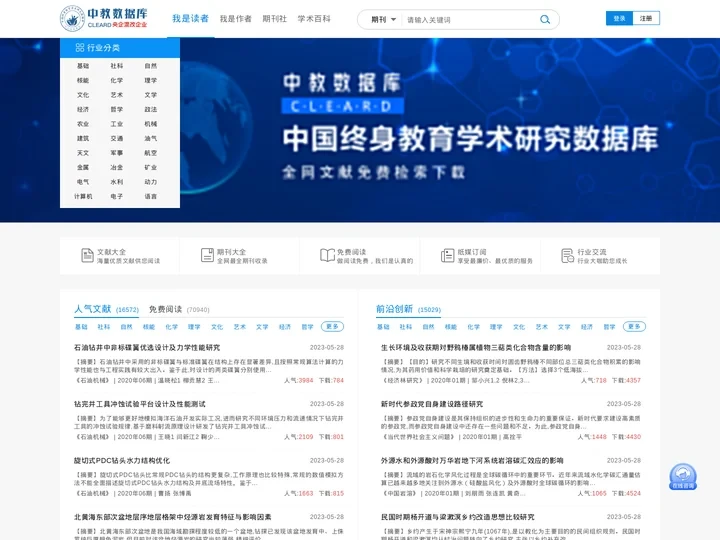Filter 前沿创新 list by 理学
The width and height of the screenshot is (720, 540).
tap(496, 327)
